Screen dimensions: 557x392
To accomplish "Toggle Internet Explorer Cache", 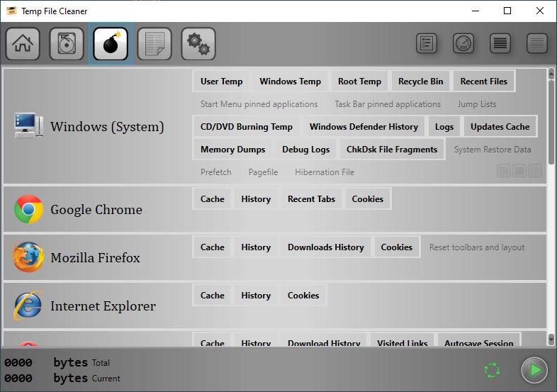I will tap(212, 296).
